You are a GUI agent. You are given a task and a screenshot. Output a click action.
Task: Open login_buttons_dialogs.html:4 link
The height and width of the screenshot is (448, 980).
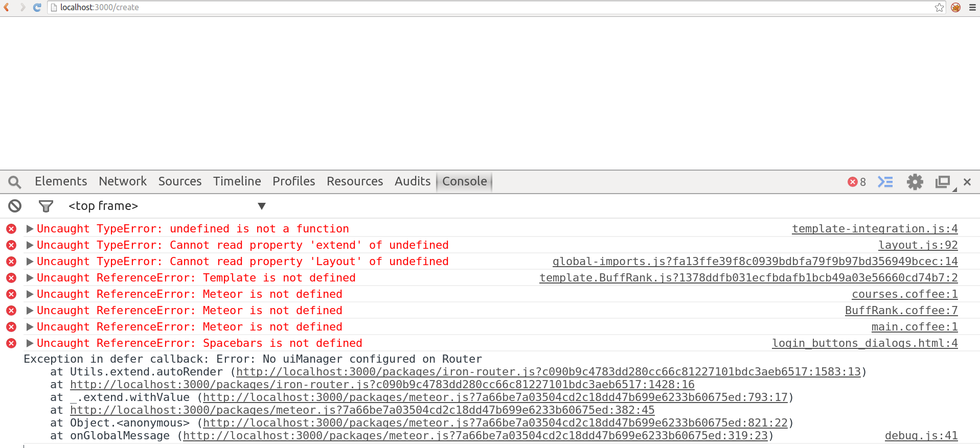click(865, 343)
